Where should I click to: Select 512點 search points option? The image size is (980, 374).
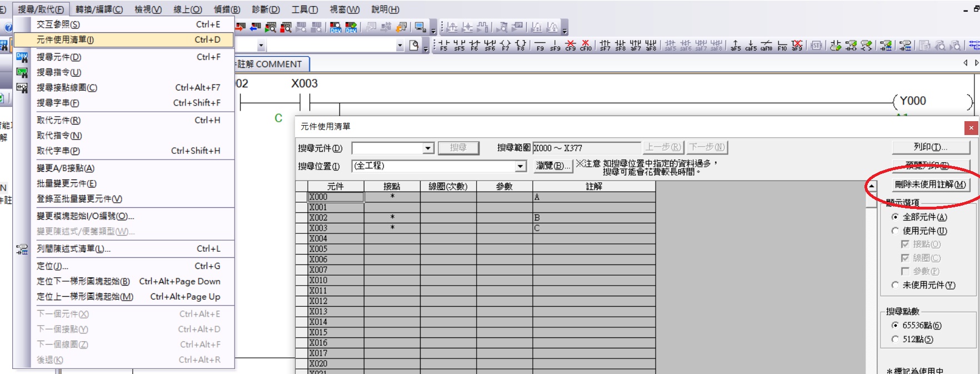click(895, 339)
